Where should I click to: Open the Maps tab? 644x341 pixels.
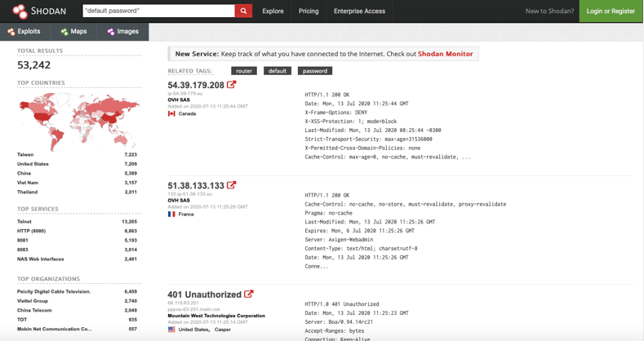point(74,32)
